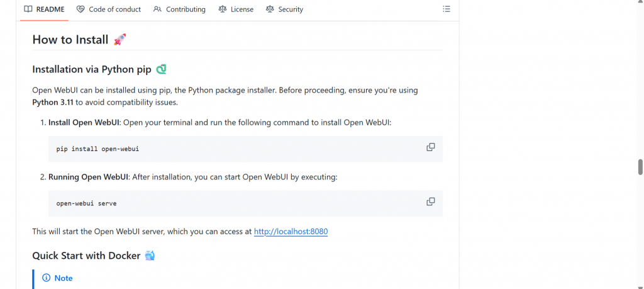Click the Quick Start with Docker heading
Image resolution: width=644 pixels, height=289 pixels.
click(x=86, y=256)
